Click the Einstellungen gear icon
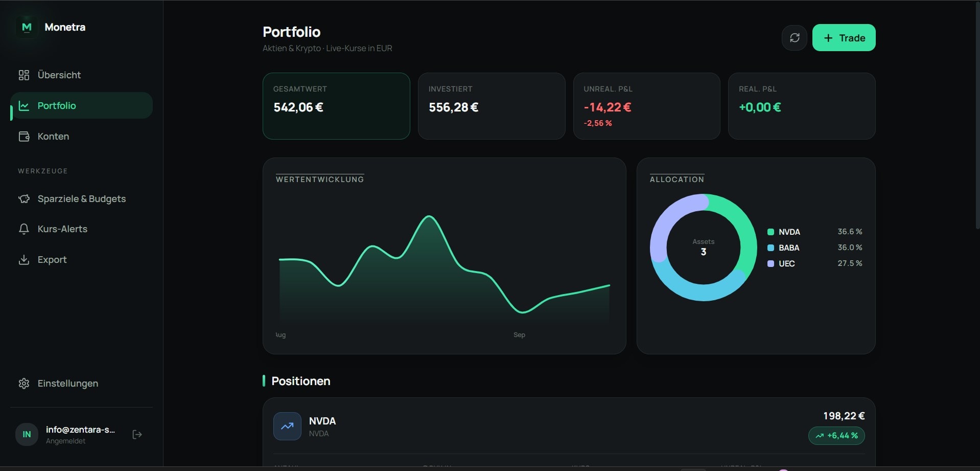The width and height of the screenshot is (980, 471). (x=24, y=384)
